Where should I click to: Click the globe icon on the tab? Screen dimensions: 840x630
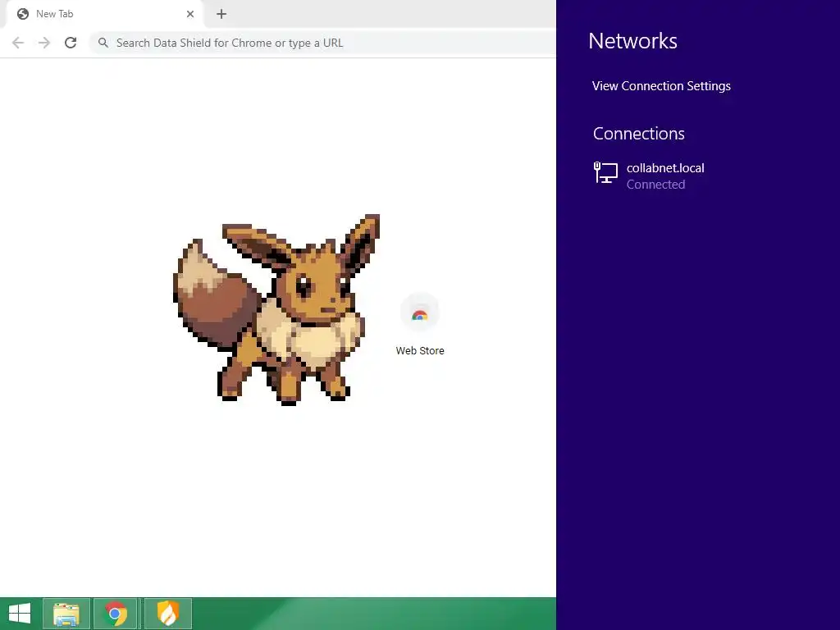22,14
